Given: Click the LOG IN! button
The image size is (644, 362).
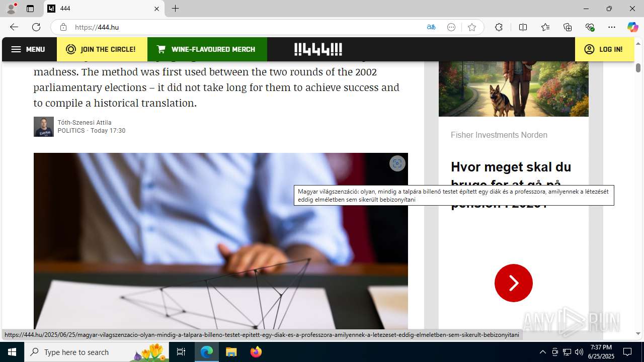Looking at the screenshot, I should pos(604,49).
